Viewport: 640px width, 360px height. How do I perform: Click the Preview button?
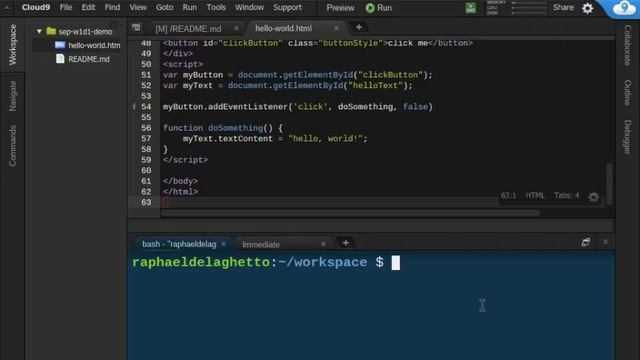point(340,8)
